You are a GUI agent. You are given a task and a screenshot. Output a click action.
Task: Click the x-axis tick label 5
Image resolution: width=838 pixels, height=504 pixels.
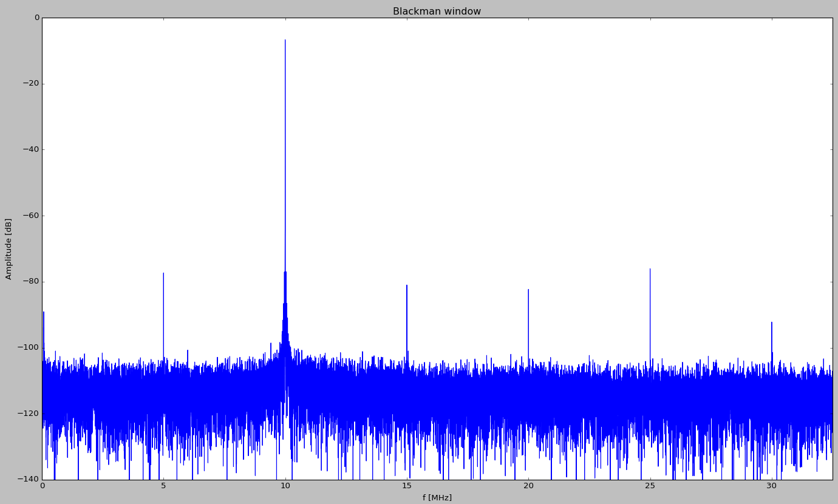click(x=163, y=486)
